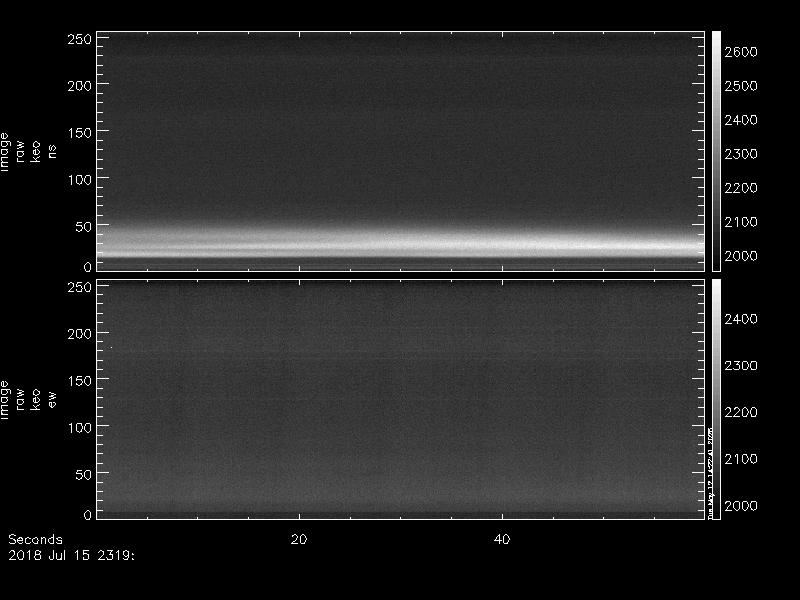Click y-axis label 50 of ns keogram
Screen dimensions: 800x600
[84, 227]
